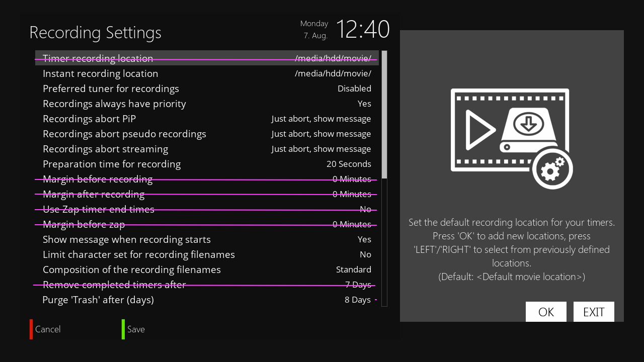Click the gear icon in the settings illustration
644x362 pixels.
552,169
